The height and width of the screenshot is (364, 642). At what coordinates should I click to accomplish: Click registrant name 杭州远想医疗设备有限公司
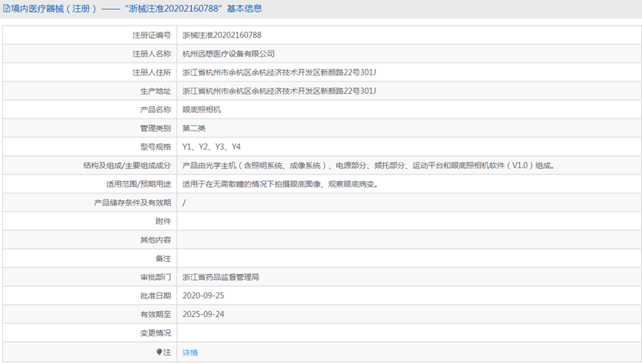click(x=229, y=54)
